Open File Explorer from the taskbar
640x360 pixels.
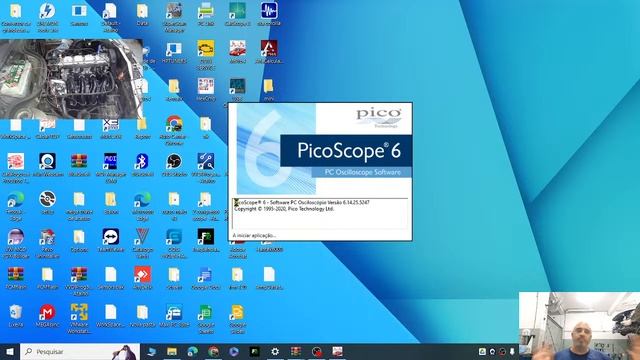click(x=172, y=351)
